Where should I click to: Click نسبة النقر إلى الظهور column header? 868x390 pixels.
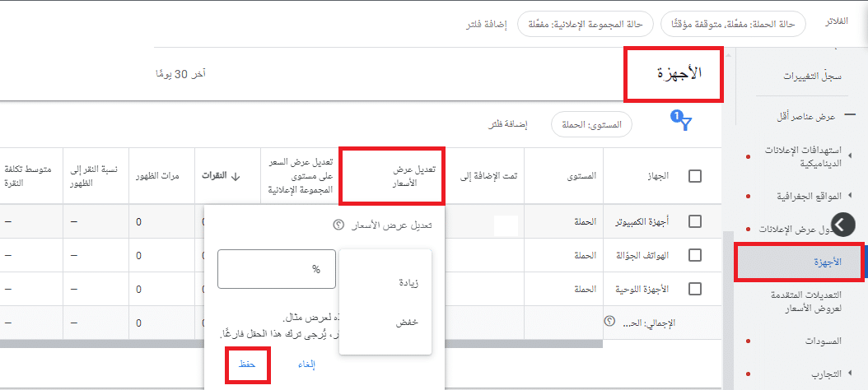click(x=94, y=176)
